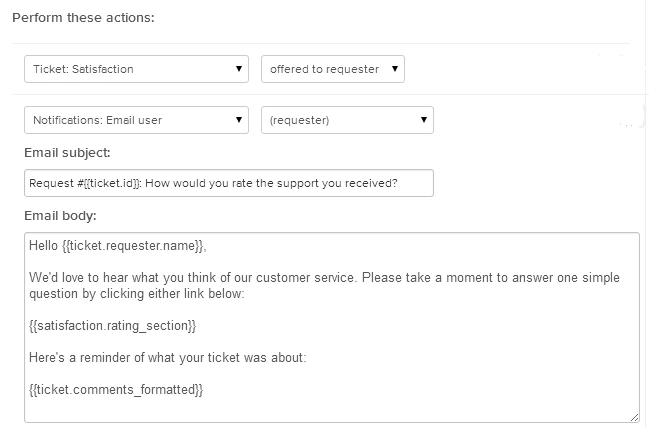Grab the email body resize handle
Screen dimensions: 649x428
pyautogui.click(x=634, y=416)
